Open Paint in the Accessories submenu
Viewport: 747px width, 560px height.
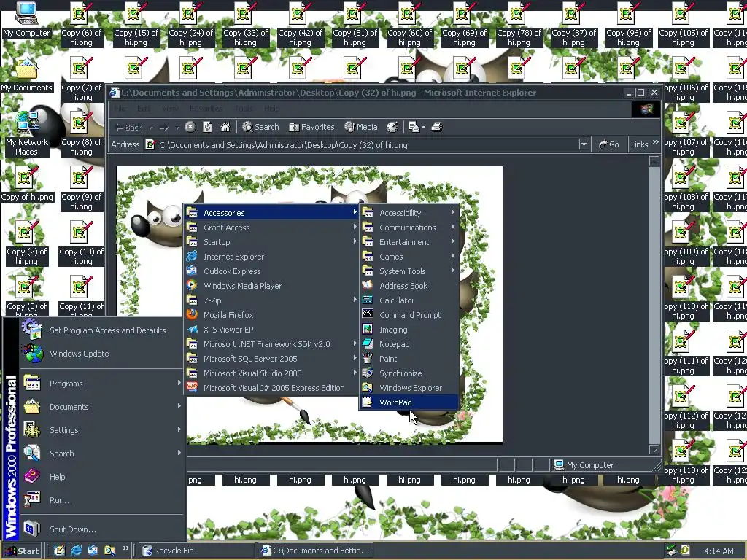(409, 359)
